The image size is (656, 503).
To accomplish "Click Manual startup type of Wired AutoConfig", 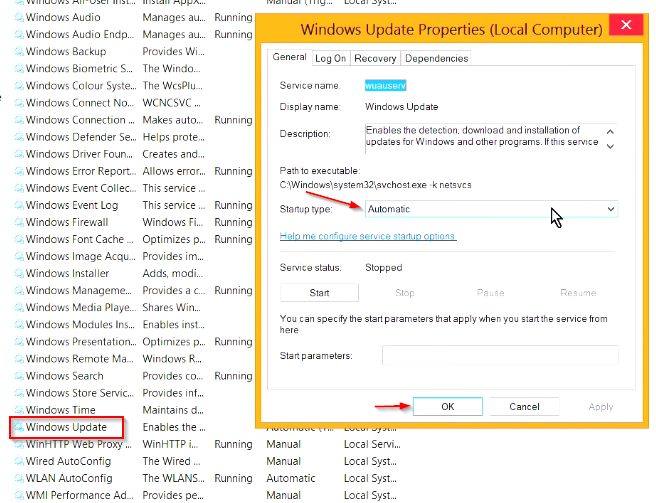I will (x=284, y=462).
